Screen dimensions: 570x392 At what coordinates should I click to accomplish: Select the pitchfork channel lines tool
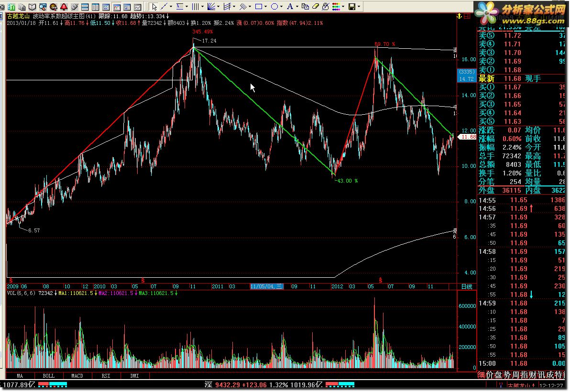click(x=227, y=7)
